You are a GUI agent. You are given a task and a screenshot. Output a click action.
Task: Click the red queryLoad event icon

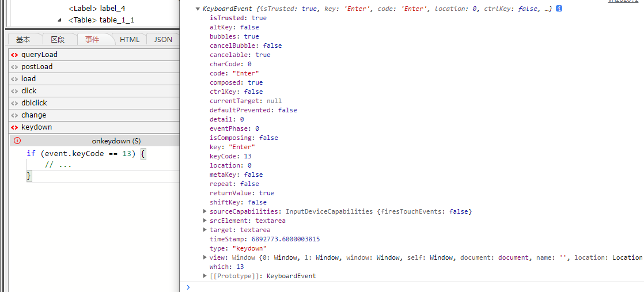(14, 55)
